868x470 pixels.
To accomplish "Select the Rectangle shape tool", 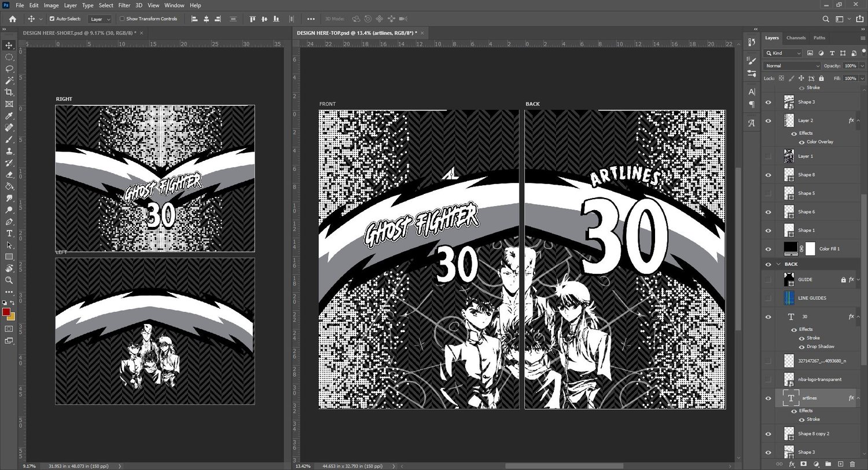I will 9,257.
